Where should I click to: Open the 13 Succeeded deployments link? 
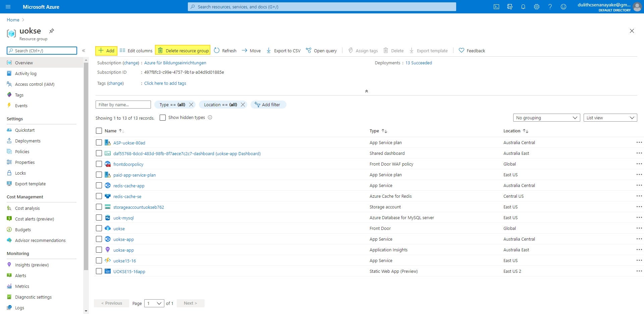pyautogui.click(x=419, y=63)
